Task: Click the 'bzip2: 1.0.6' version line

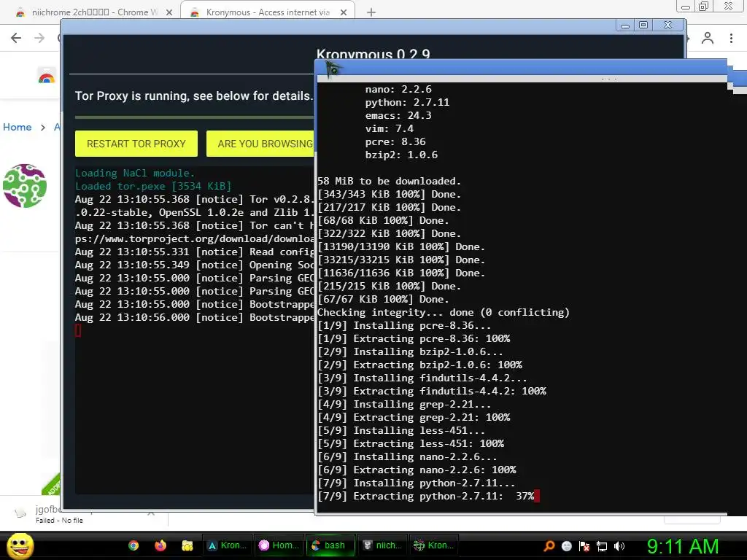Action: pos(401,155)
